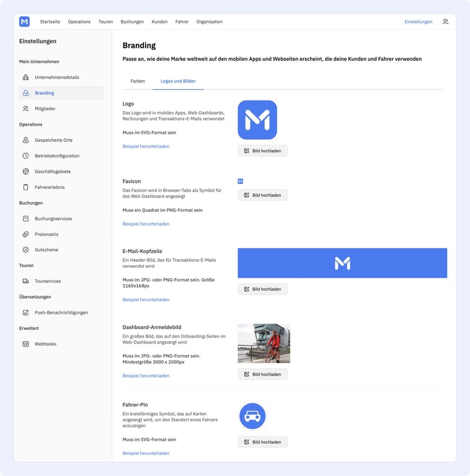
Task: Open Startseite in the top navigation
Action: (x=50, y=22)
